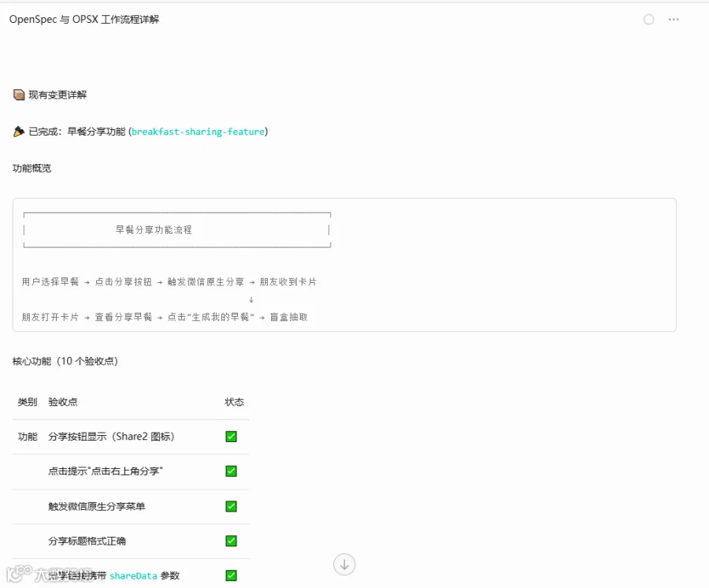This screenshot has width=709, height=588.
Task: Toggle checkbox for 点击提示 row
Action: pyautogui.click(x=231, y=471)
